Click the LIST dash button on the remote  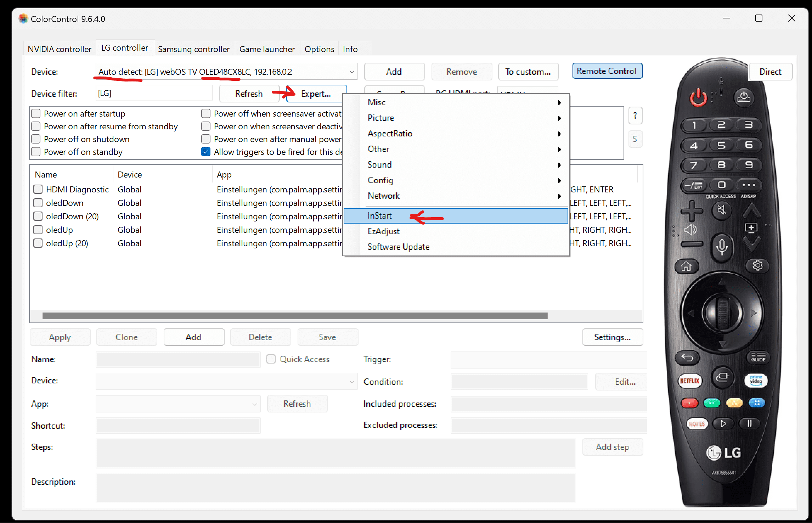[x=694, y=185]
